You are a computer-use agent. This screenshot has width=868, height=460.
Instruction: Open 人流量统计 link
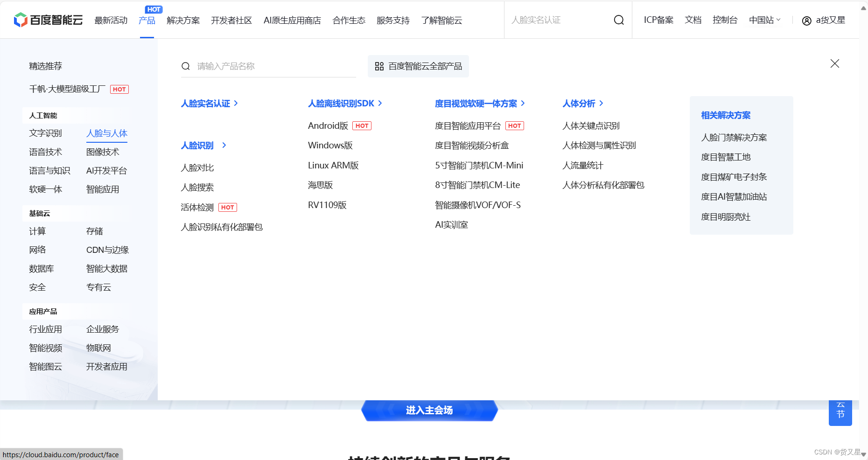[583, 166]
